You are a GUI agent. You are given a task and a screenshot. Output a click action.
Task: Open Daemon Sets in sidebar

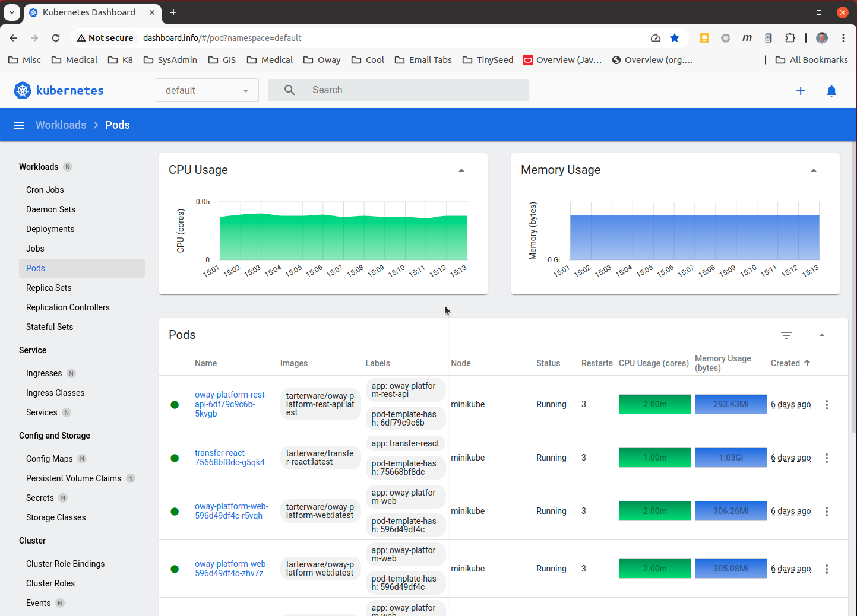point(51,209)
